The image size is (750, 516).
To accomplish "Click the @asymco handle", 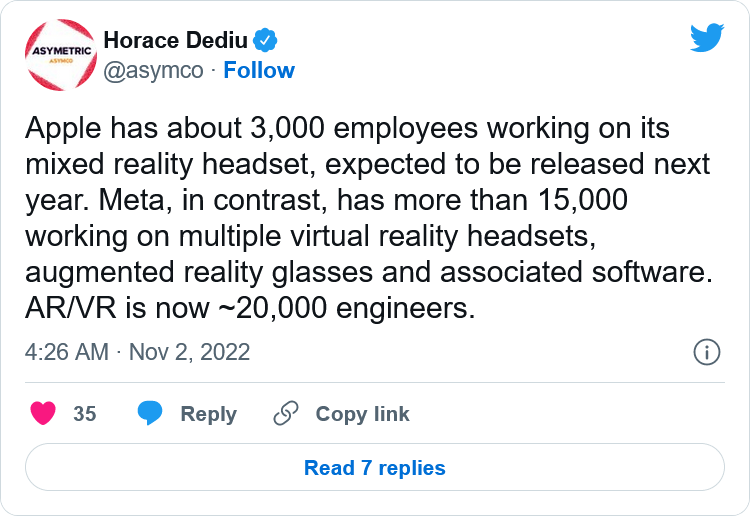I will point(154,71).
